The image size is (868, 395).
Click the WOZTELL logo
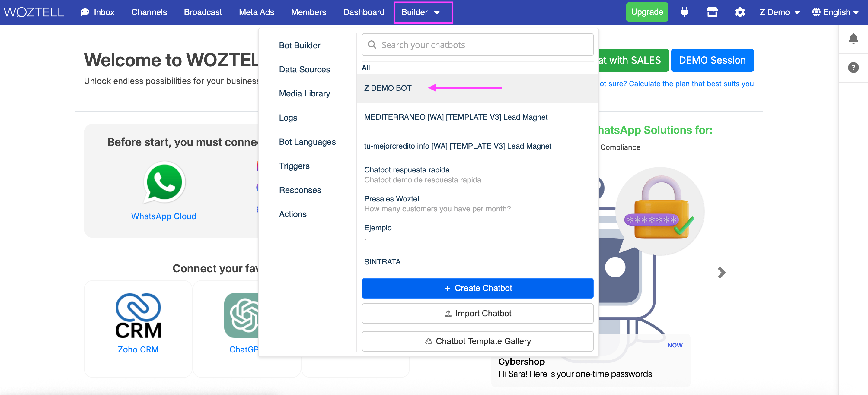[34, 12]
